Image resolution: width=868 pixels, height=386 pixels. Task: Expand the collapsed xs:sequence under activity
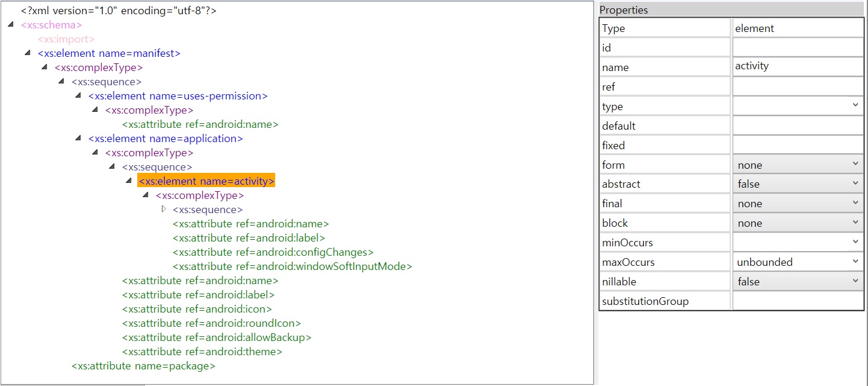click(164, 210)
